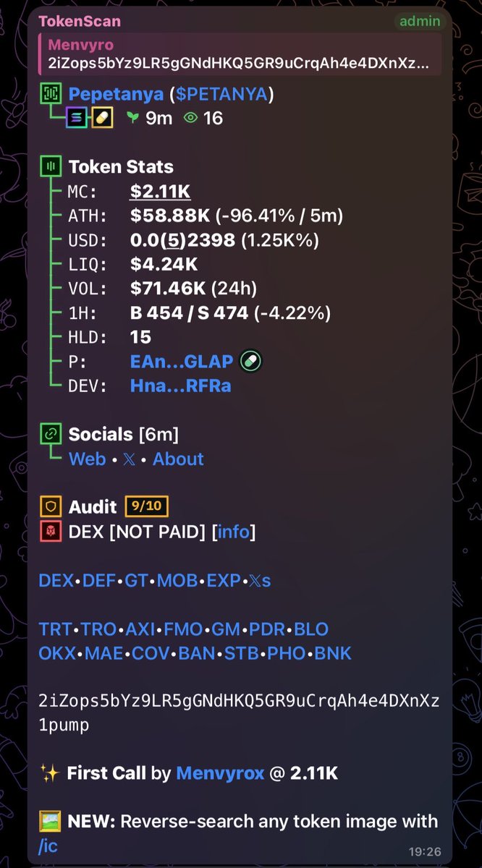
Task: Open the PHO trading bot link
Action: (x=287, y=653)
